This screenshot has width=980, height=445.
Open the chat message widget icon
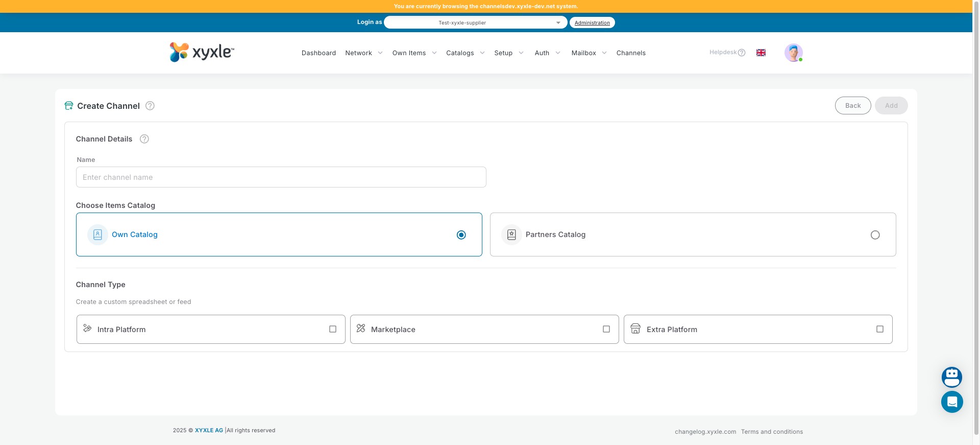tap(951, 402)
